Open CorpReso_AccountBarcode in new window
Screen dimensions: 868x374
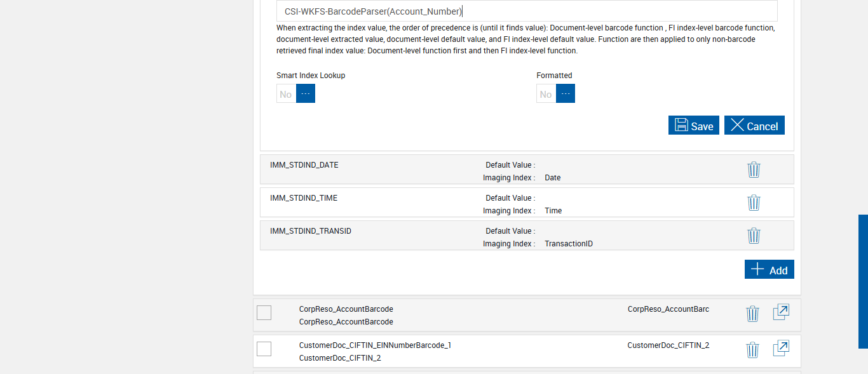[x=781, y=312]
